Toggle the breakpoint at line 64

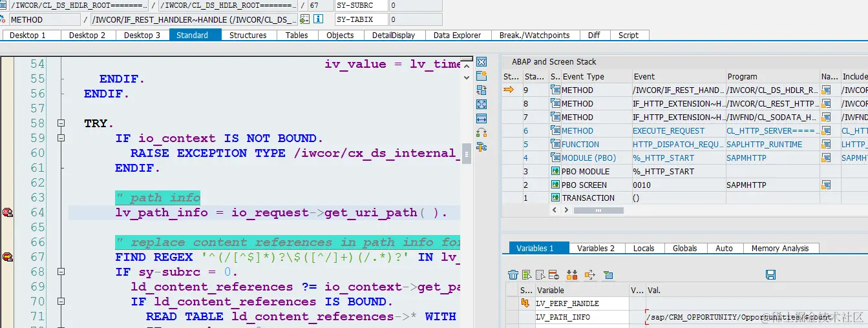[7, 212]
